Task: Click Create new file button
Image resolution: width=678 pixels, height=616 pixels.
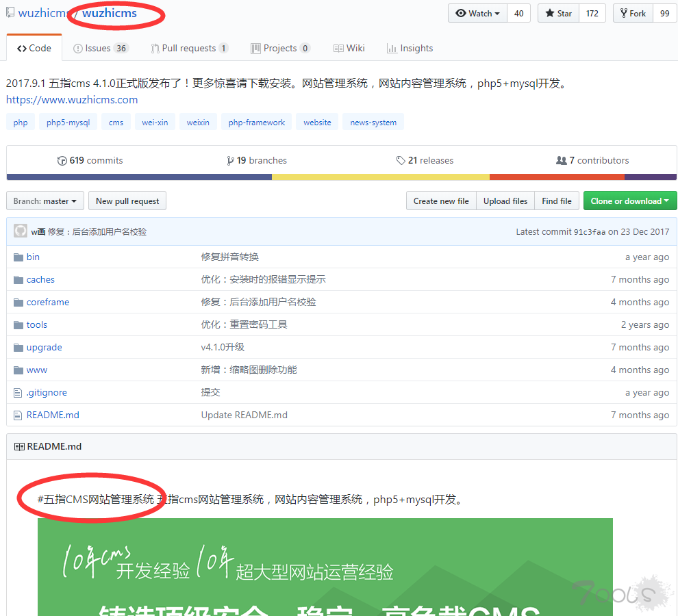Action: pyautogui.click(x=441, y=201)
